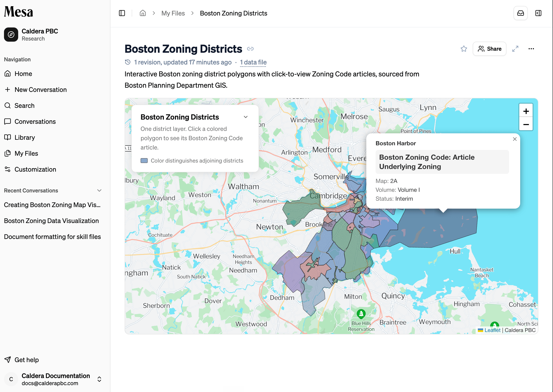Click the Caldera PBC workspace name
The height and width of the screenshot is (392, 553).
tap(40, 31)
